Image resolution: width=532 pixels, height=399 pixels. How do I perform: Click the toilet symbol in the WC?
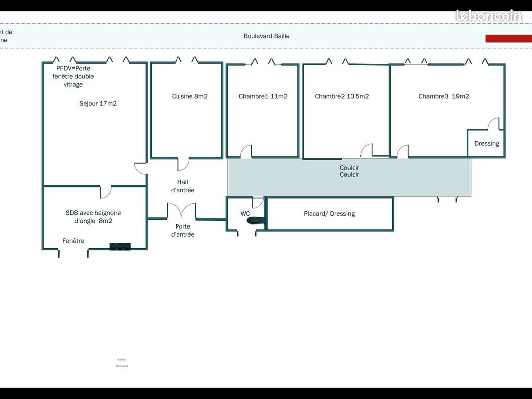pyautogui.click(x=255, y=220)
